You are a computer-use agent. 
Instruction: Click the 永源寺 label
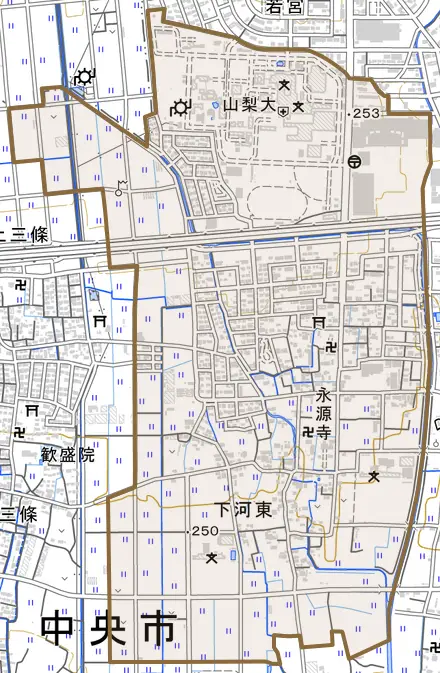point(324,415)
